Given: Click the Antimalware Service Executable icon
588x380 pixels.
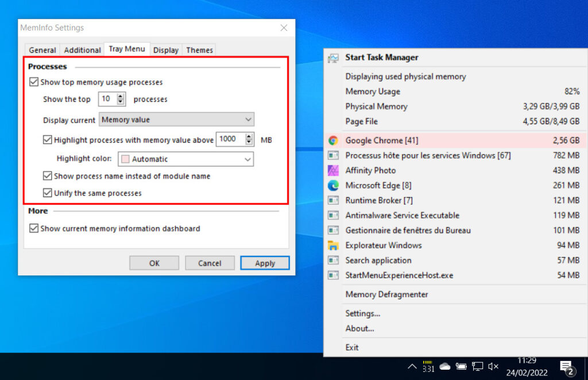Looking at the screenshot, I should (333, 216).
